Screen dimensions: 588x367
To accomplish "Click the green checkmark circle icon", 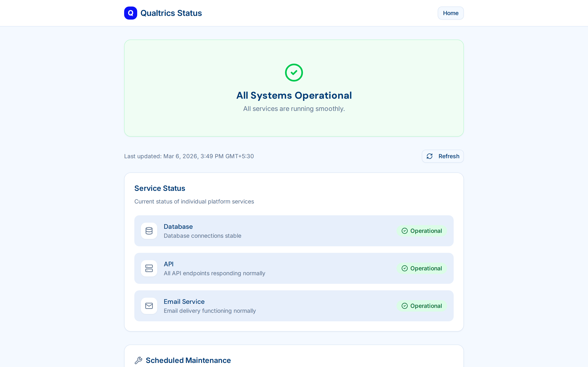I will [x=294, y=72].
